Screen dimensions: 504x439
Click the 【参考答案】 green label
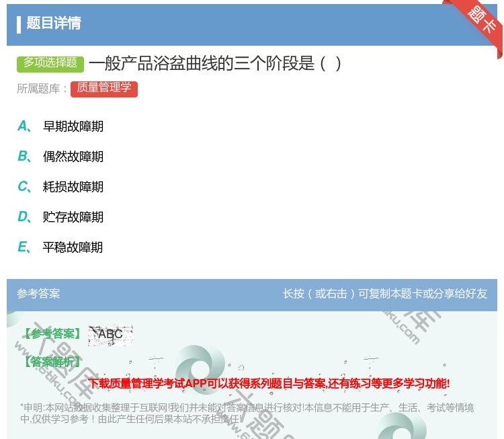tap(52, 334)
